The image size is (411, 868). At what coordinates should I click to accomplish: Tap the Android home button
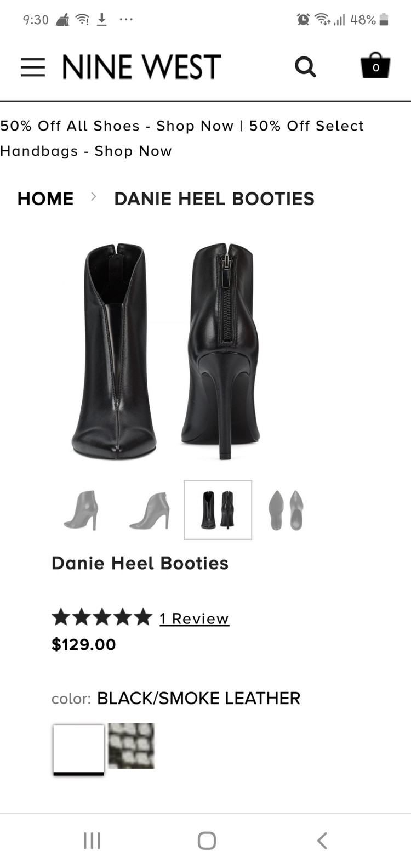(x=207, y=841)
